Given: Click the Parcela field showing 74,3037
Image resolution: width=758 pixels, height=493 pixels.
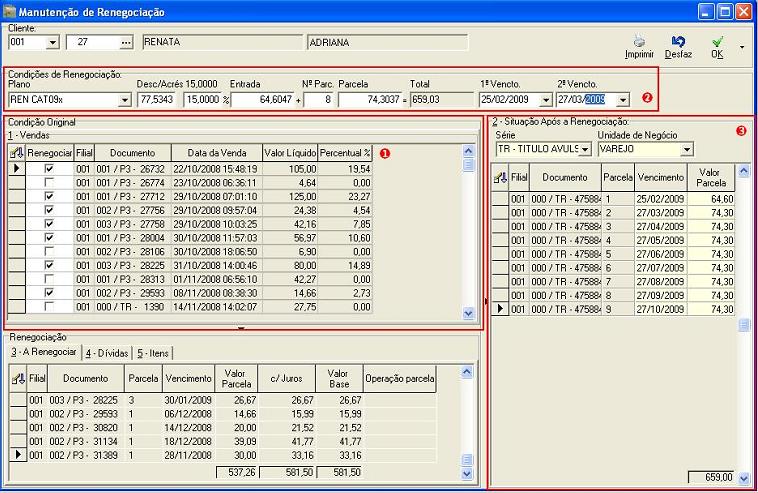Looking at the screenshot, I should coord(370,100).
